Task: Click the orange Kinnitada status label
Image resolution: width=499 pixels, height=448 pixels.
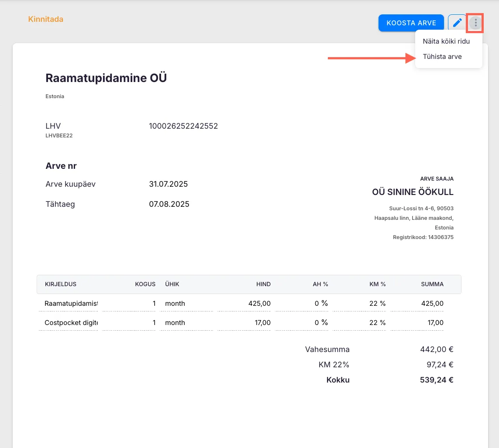Action: 46,19
